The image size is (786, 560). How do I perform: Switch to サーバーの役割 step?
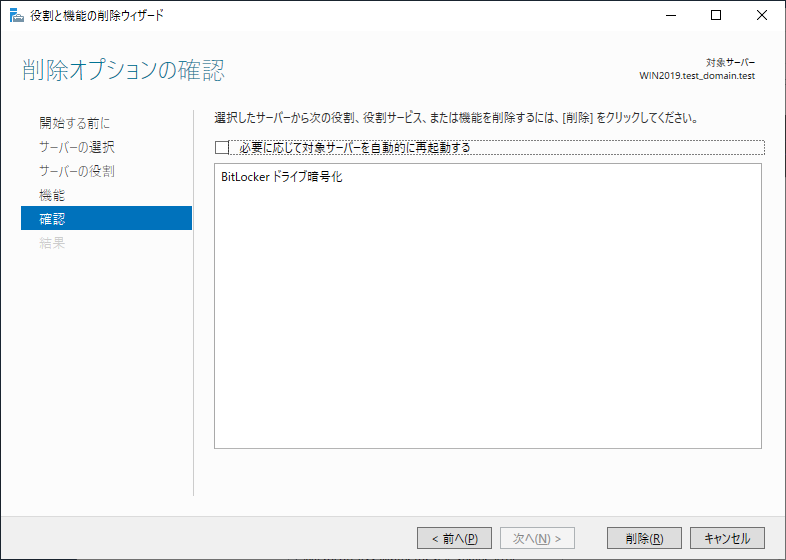click(x=77, y=171)
